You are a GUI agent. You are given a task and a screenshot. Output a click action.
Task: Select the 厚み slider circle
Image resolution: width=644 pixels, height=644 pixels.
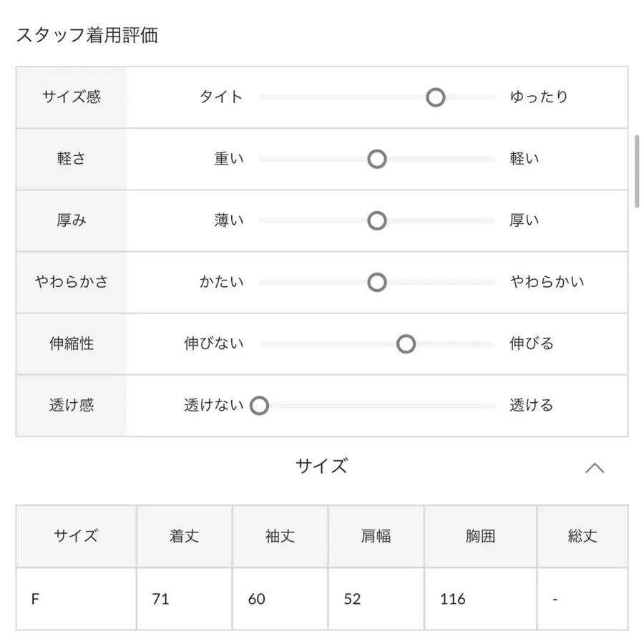tap(376, 220)
